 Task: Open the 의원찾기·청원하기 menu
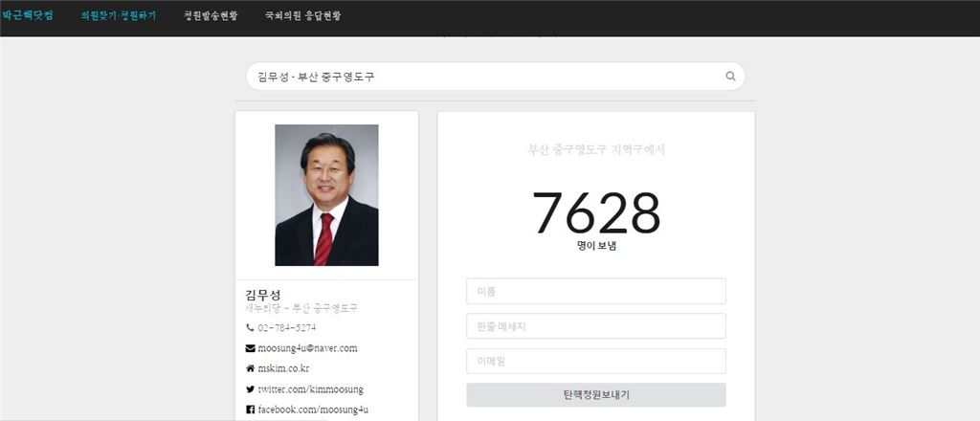pos(118,16)
